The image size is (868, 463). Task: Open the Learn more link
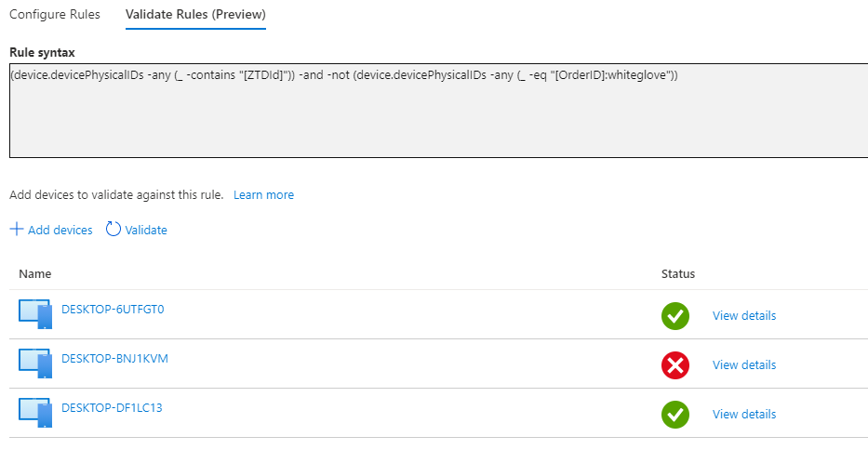[263, 195]
